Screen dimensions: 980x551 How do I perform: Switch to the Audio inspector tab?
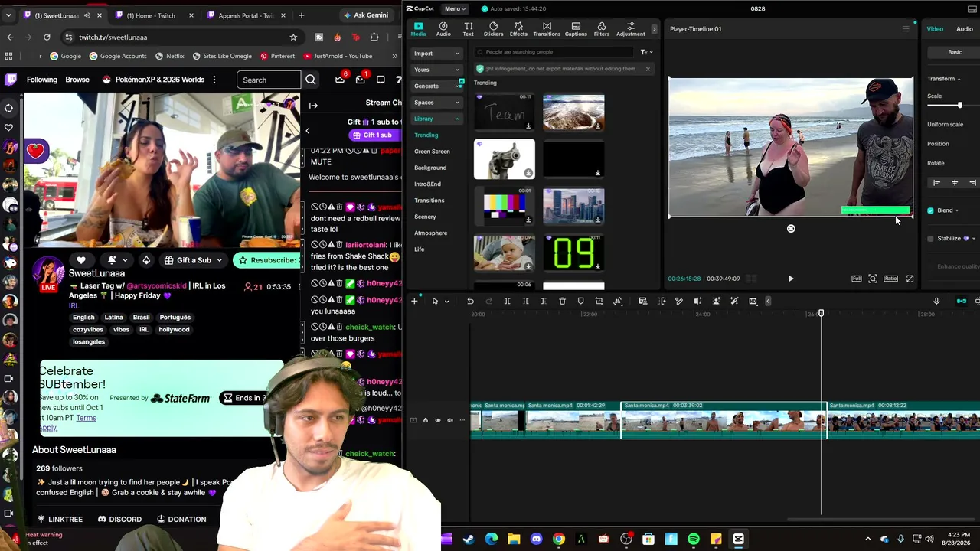964,29
